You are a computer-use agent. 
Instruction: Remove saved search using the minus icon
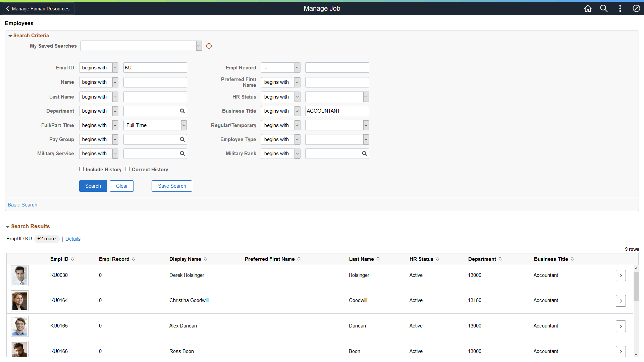pos(209,46)
